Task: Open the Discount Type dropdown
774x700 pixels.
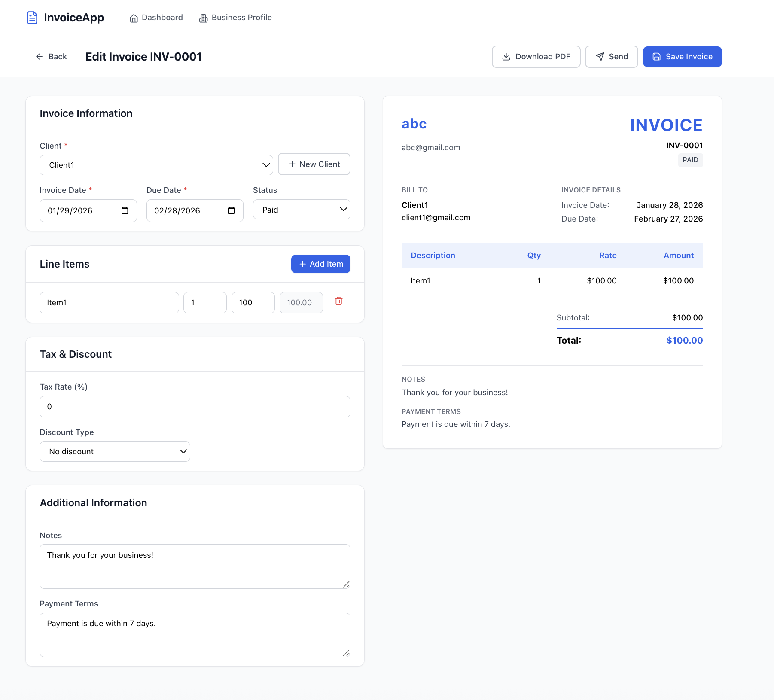Action: tap(115, 451)
